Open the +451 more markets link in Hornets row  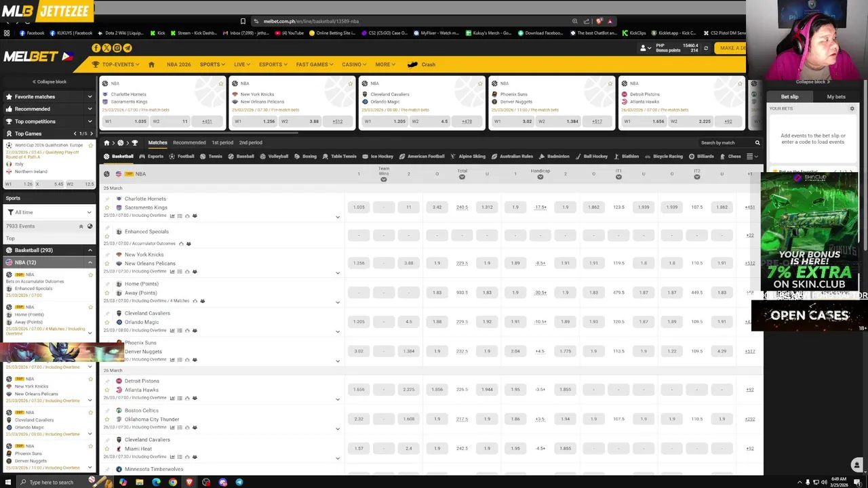(x=749, y=207)
